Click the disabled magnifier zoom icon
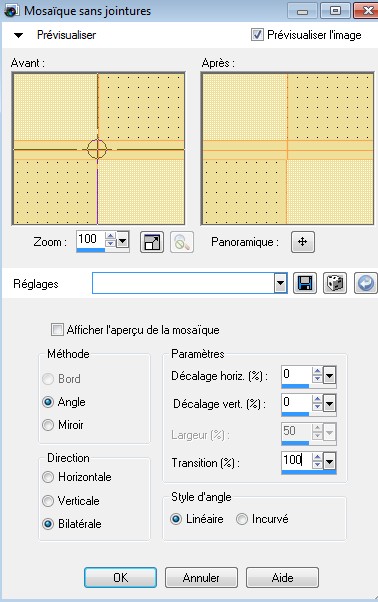 pos(182,242)
